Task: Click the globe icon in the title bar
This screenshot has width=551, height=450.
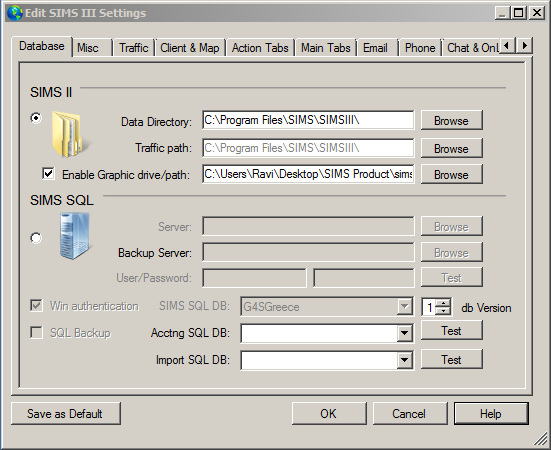Action: click(x=15, y=13)
